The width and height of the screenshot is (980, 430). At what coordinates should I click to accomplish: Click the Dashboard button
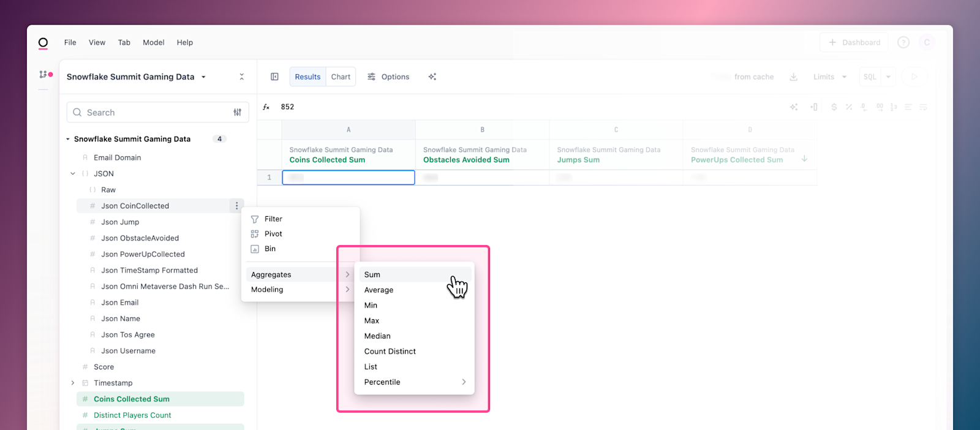click(x=854, y=42)
